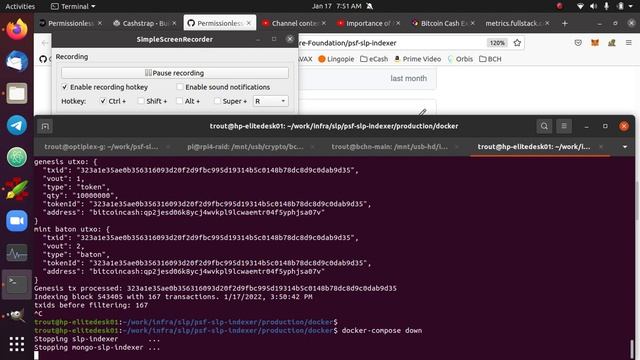This screenshot has width=640, height=360.
Task: Click the extension icon next to MetaMask
Action: tap(611, 43)
